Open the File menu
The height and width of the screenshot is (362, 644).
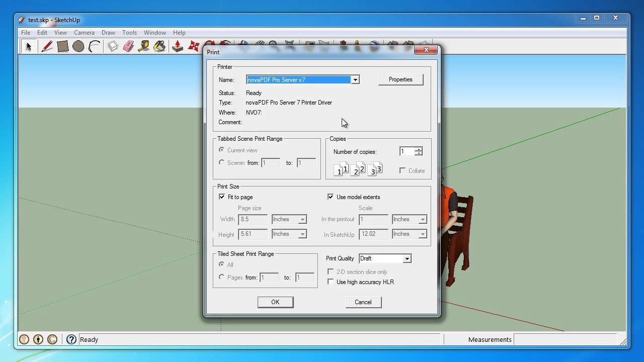click(x=26, y=32)
